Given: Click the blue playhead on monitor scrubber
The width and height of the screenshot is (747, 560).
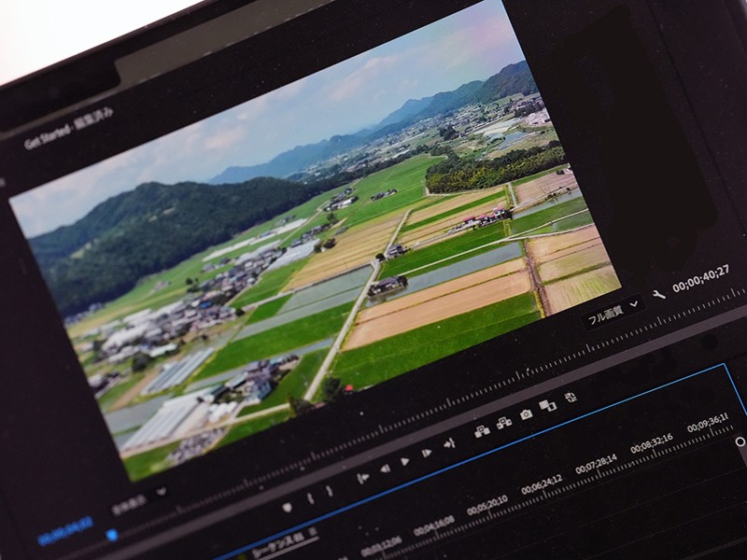Looking at the screenshot, I should click(x=112, y=535).
